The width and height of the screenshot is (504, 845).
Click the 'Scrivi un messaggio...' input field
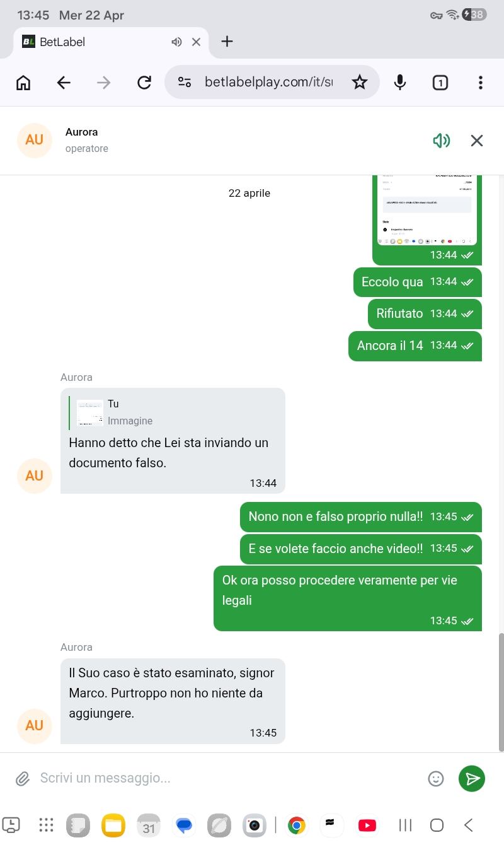pos(227,778)
